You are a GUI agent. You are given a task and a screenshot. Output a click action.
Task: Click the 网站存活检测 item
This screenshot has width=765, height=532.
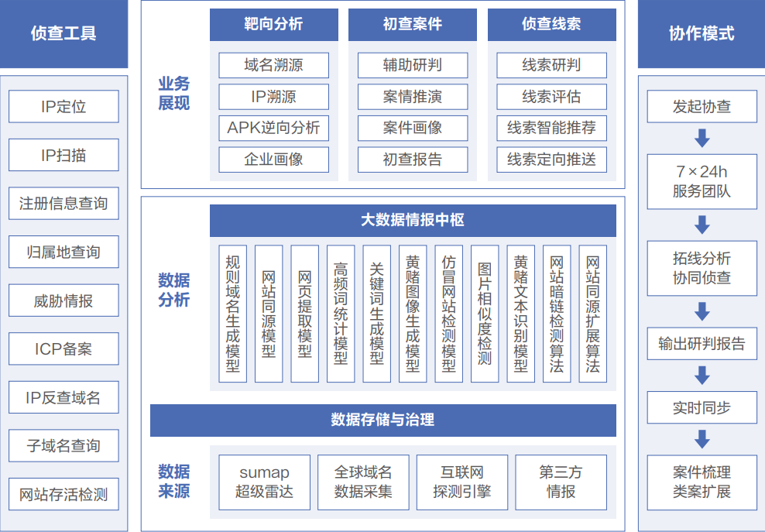[x=63, y=494]
